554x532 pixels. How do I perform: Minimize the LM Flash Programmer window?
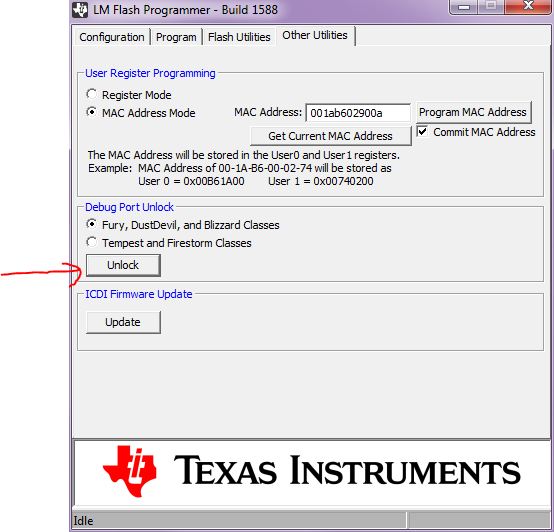(x=464, y=7)
